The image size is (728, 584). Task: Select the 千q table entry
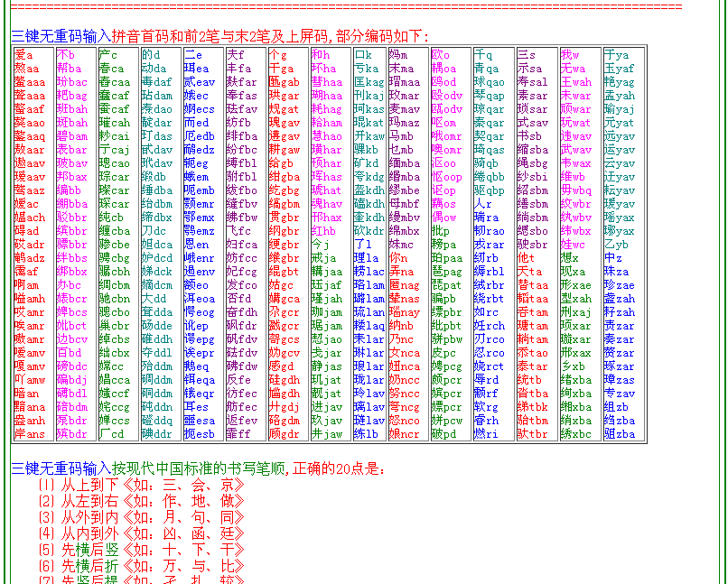(x=483, y=55)
